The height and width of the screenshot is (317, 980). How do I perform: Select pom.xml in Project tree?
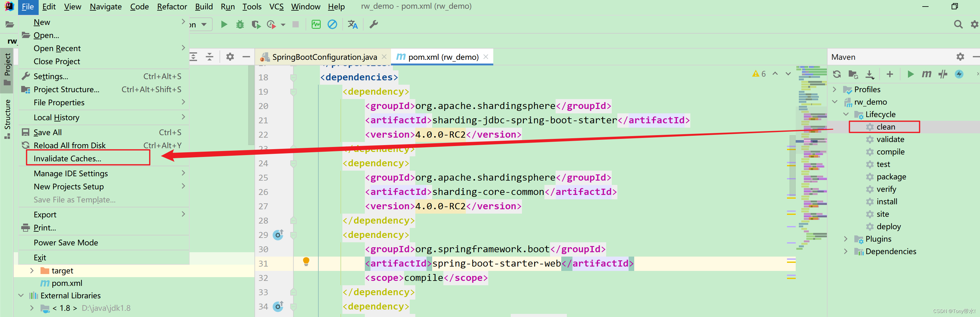(x=67, y=283)
